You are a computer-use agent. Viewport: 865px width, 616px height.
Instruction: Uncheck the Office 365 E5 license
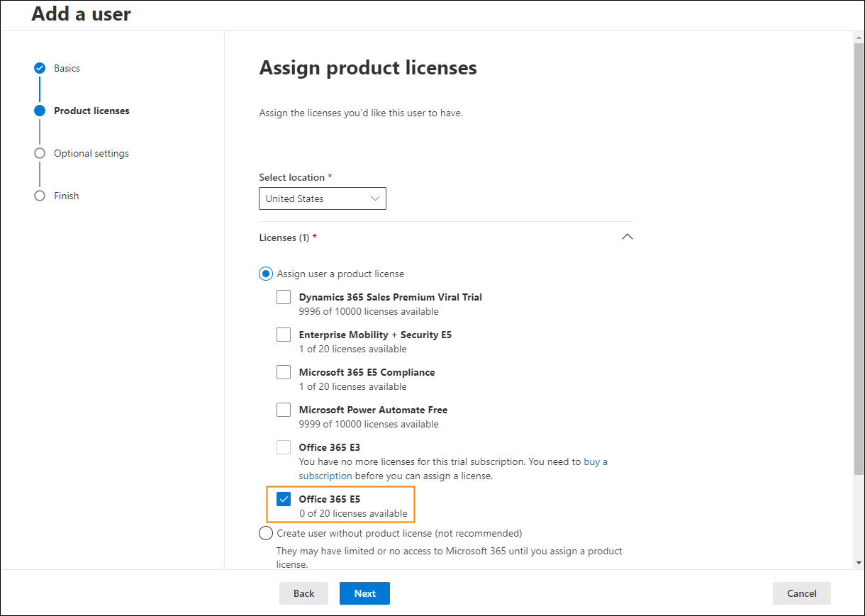284,499
